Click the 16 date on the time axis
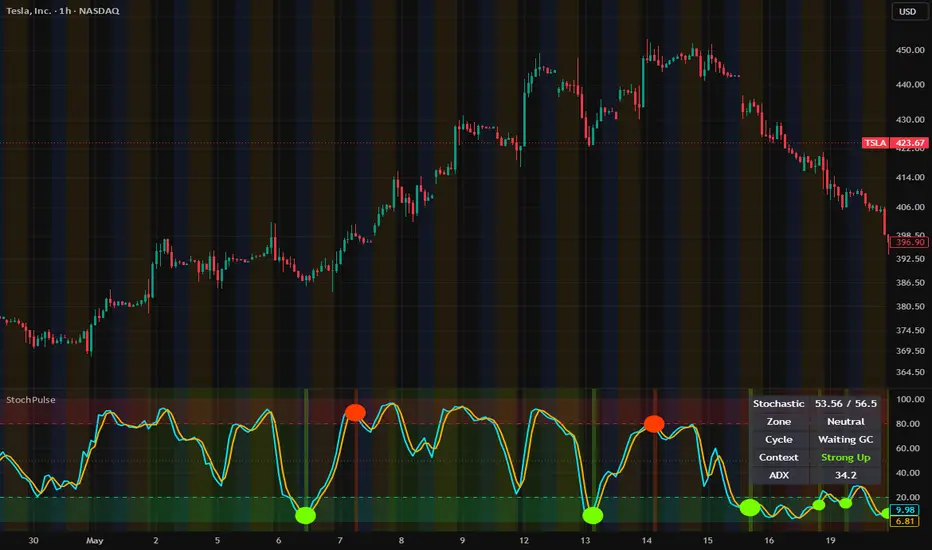Image resolution: width=932 pixels, height=550 pixels. click(x=769, y=540)
